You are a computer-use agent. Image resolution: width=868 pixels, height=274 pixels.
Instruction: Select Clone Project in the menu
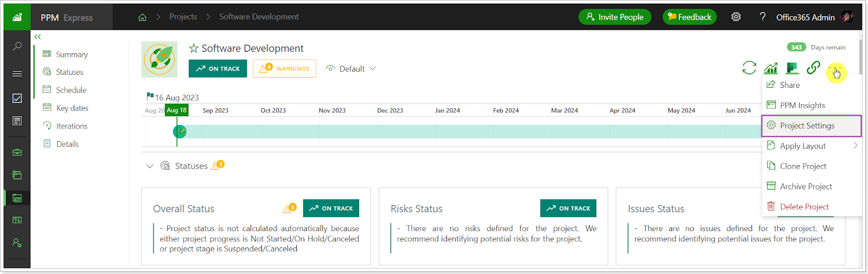(x=812, y=166)
